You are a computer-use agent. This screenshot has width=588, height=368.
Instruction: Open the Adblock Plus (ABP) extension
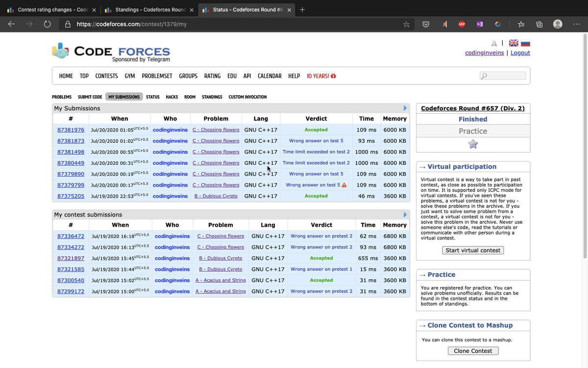click(x=462, y=24)
